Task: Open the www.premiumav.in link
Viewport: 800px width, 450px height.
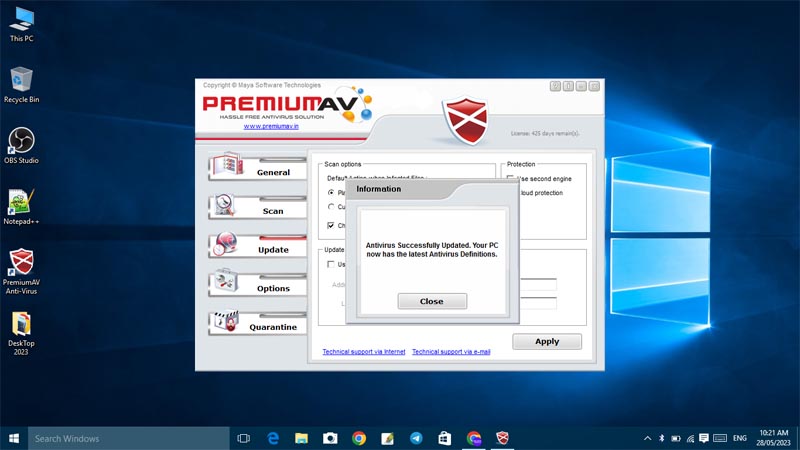Action: 271,126
